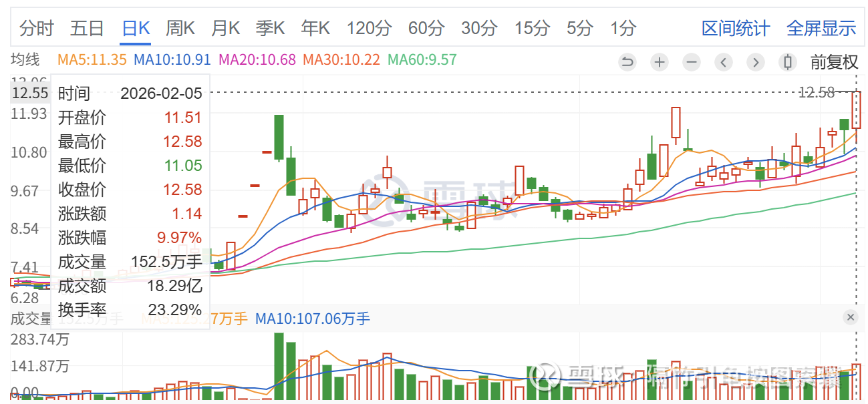868x404 pixels.
Task: Close the volume panel with the X icon
Action: coord(851,317)
